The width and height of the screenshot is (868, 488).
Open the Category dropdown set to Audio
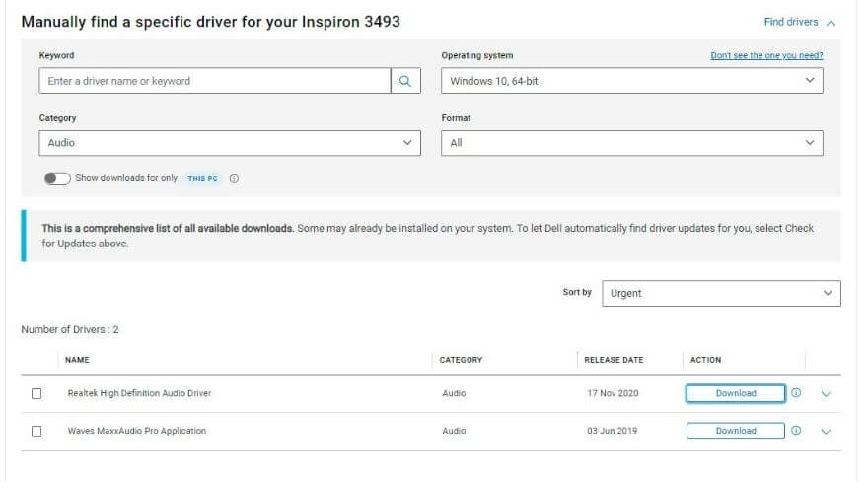230,143
